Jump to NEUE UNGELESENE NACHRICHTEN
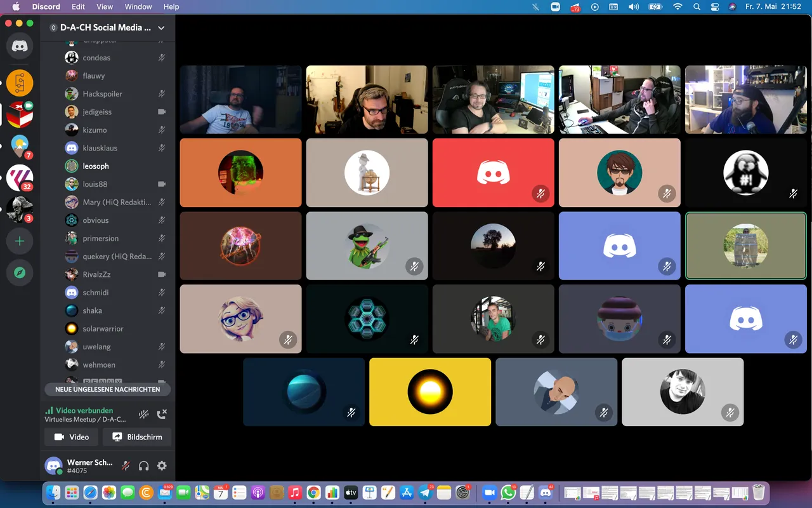Viewport: 812px width, 508px height. click(x=108, y=389)
